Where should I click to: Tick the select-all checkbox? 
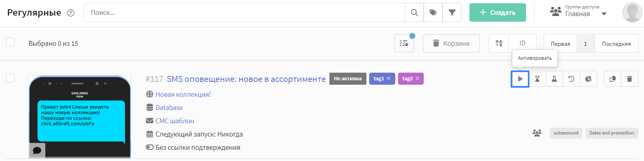10,42
